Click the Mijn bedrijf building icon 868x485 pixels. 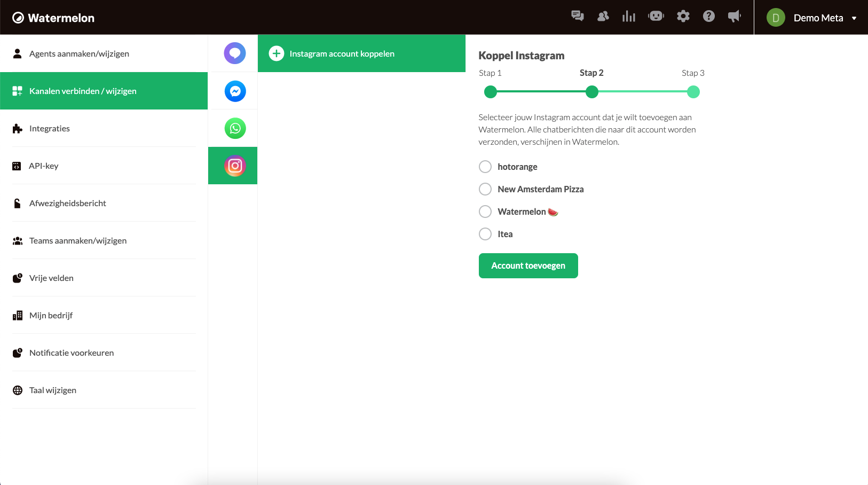pyautogui.click(x=18, y=316)
